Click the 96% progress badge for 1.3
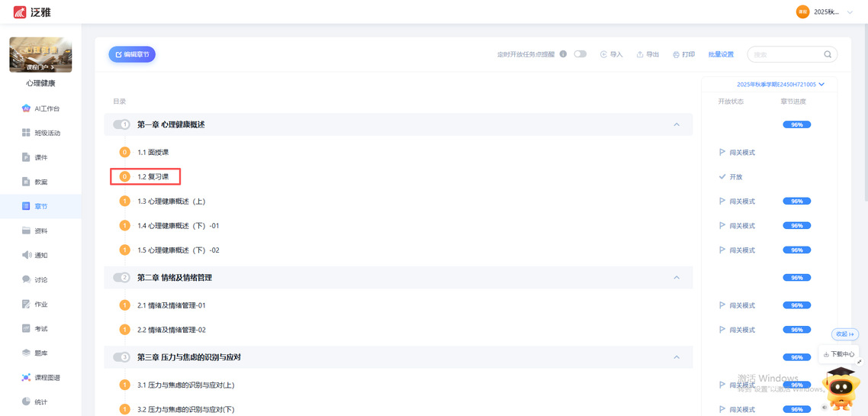 point(796,201)
